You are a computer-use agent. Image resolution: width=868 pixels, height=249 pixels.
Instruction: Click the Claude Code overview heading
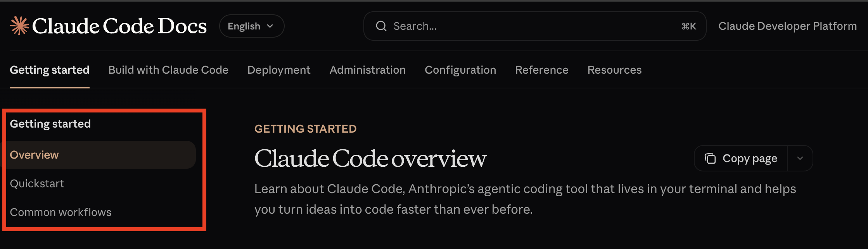[370, 159]
